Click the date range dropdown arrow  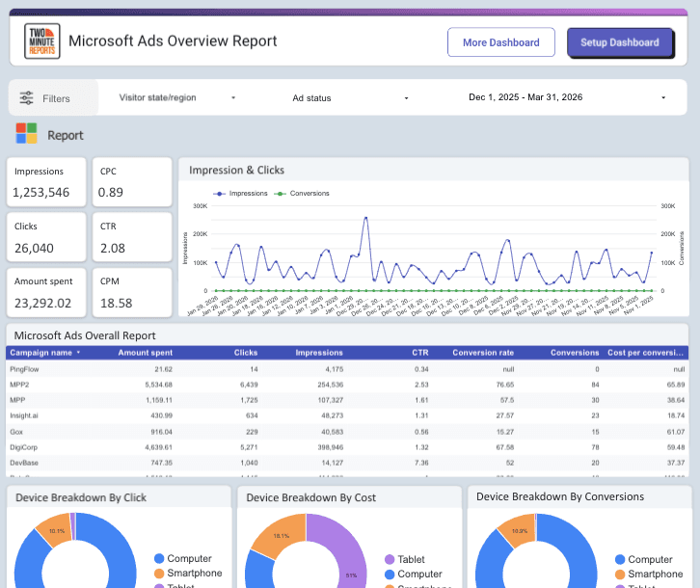663,97
